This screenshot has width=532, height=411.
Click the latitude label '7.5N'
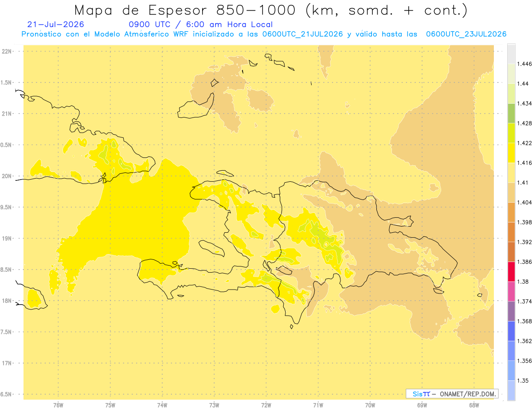point(7,332)
